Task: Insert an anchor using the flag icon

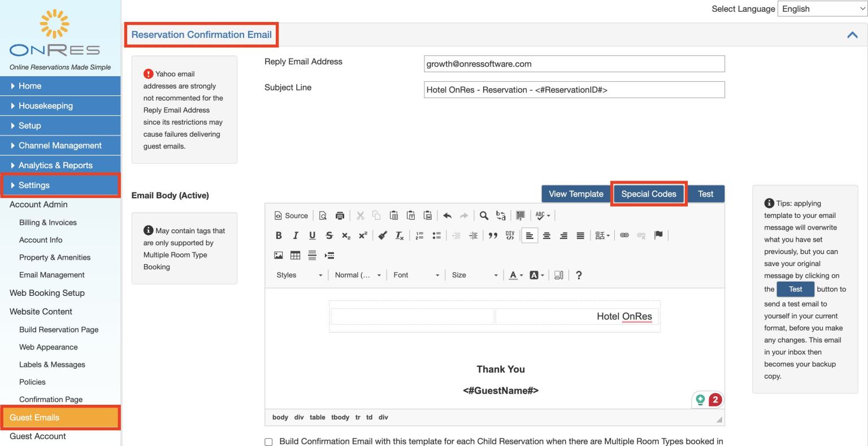Action: 658,236
